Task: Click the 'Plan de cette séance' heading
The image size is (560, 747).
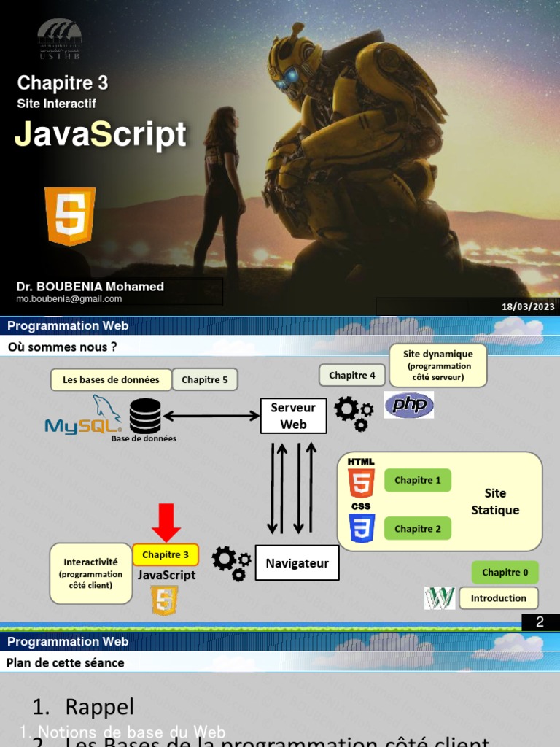Action: coord(65,662)
